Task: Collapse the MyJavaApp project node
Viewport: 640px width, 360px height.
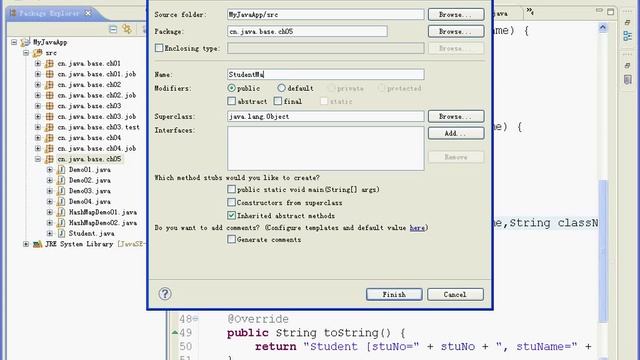Action: 14,42
